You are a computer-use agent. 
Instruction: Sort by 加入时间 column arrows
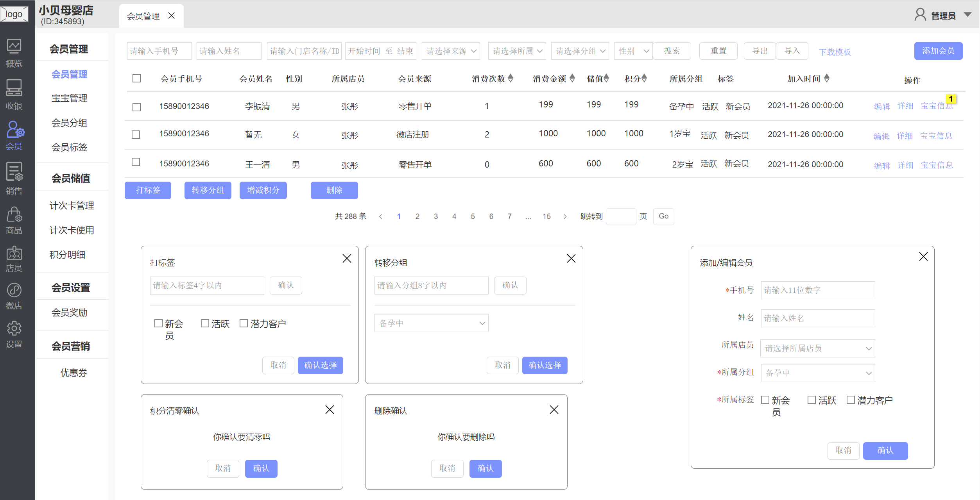point(827,78)
